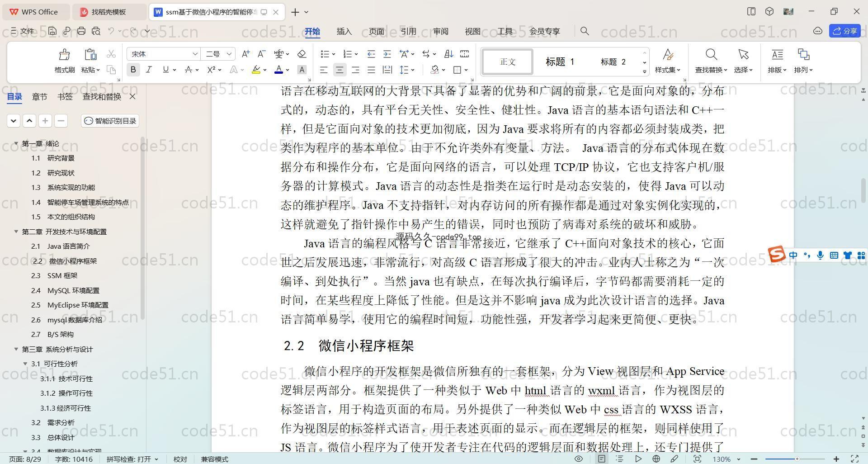Increase paragraph indent

pos(387,54)
